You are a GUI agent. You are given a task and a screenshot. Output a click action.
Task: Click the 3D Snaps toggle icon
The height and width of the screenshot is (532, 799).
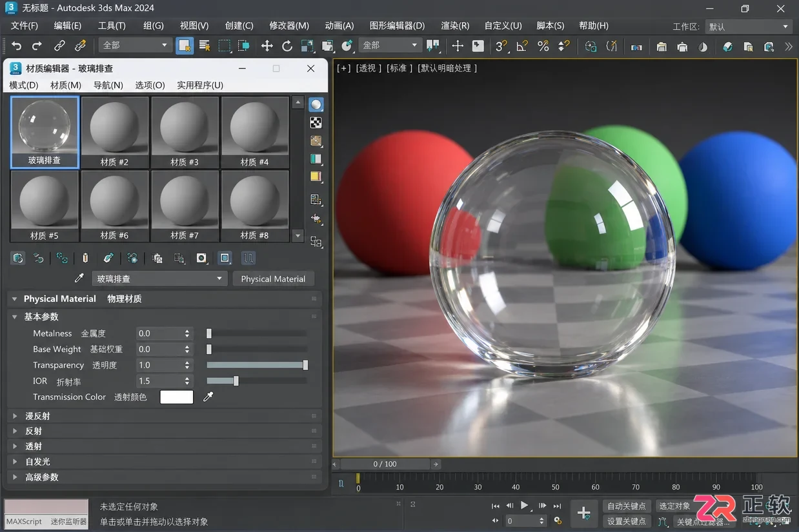point(501,46)
